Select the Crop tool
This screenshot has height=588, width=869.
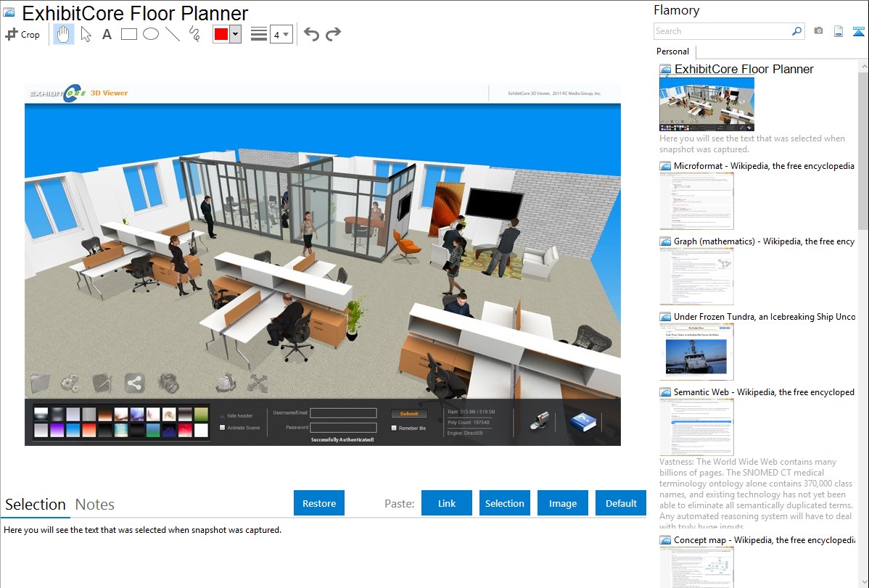tap(22, 34)
